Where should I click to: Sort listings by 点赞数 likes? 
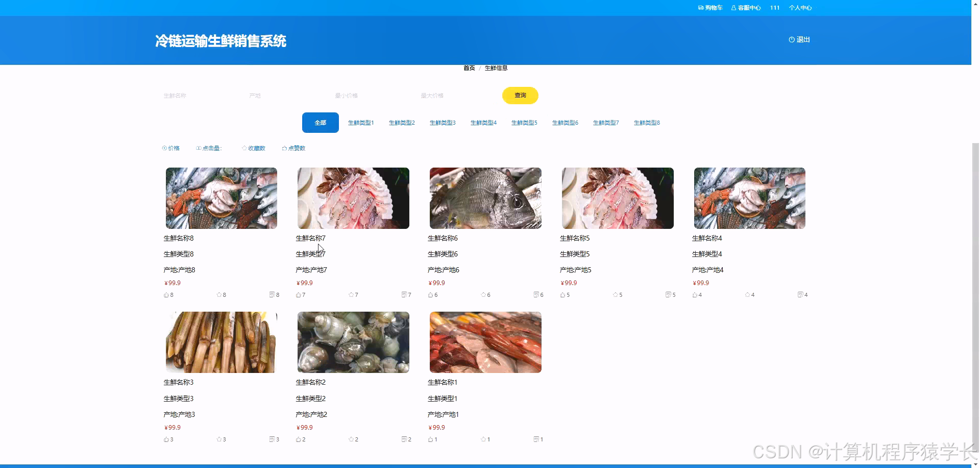(x=293, y=148)
